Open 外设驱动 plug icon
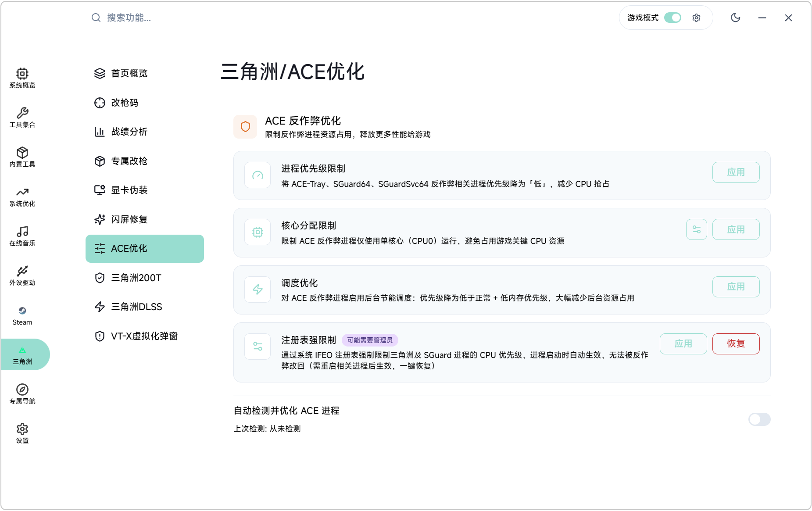The height and width of the screenshot is (511, 812). coord(22,271)
